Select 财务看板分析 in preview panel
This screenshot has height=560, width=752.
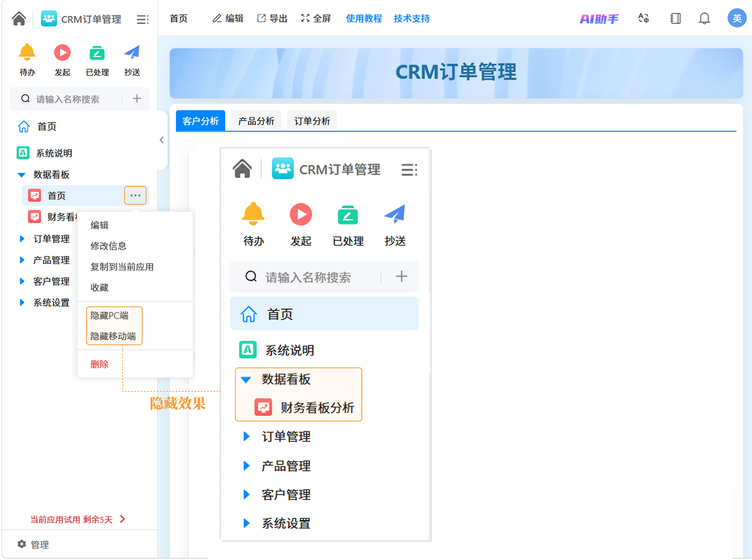click(x=304, y=408)
